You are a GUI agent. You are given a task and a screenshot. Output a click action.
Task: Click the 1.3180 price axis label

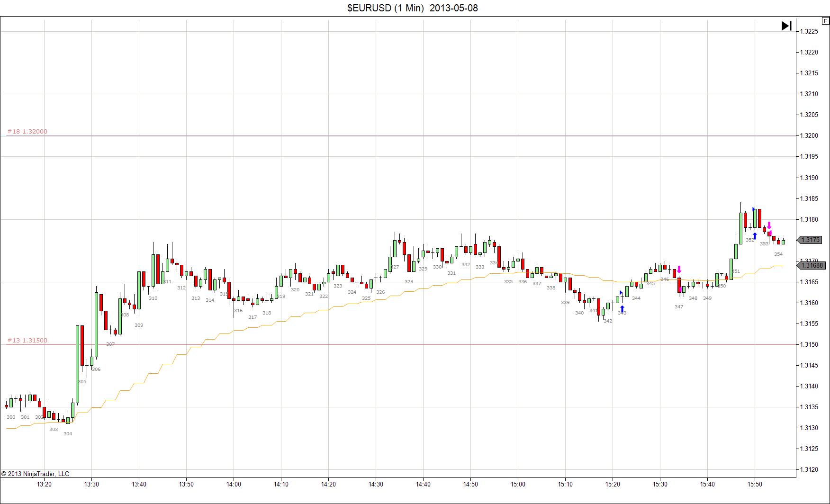[x=809, y=219]
